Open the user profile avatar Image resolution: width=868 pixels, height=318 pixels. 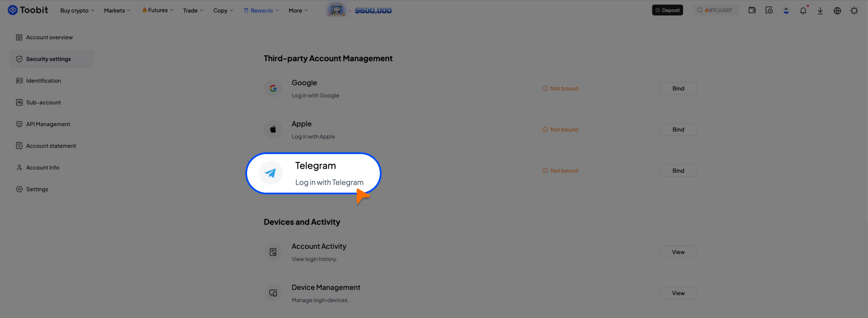(786, 11)
